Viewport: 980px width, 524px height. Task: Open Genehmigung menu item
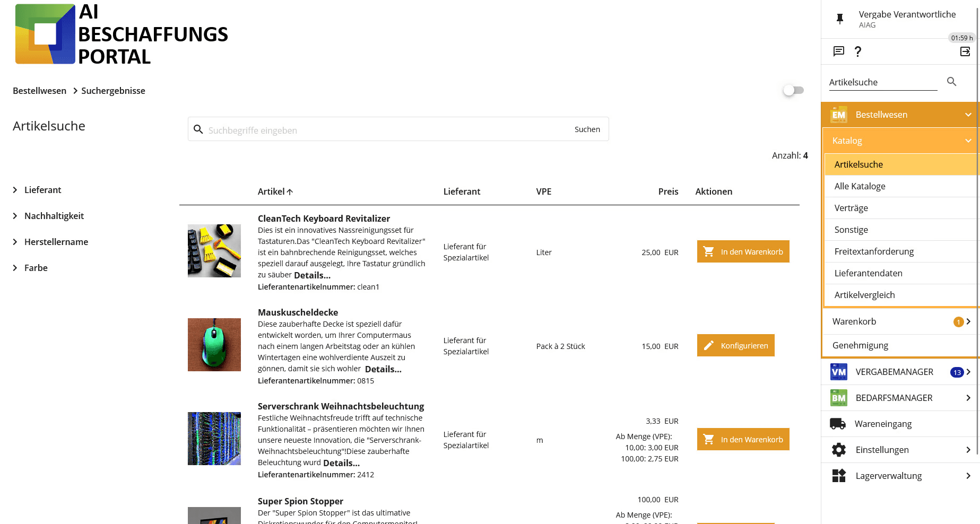[900, 345]
